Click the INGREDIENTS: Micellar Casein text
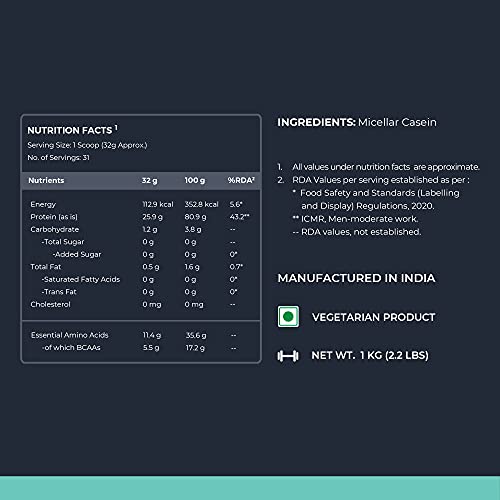The image size is (500, 500). [357, 122]
